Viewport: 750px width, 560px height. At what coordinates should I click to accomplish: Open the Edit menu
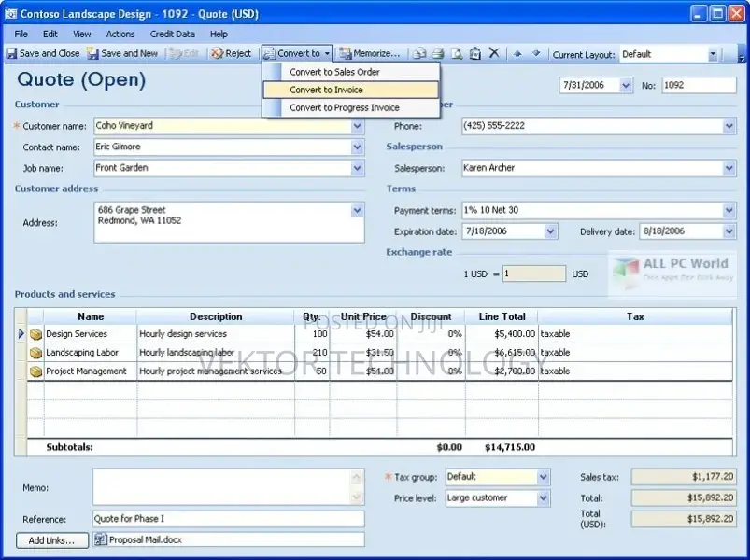(50, 34)
